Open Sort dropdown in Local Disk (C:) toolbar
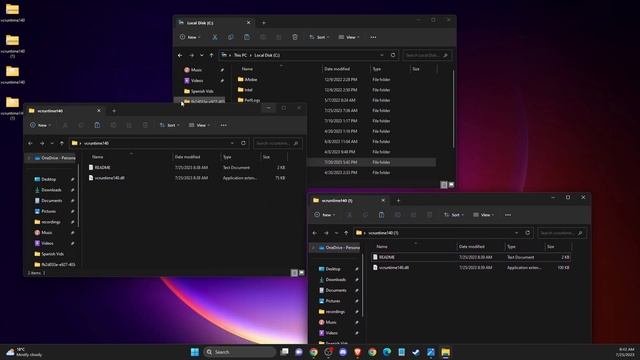This screenshot has width=640, height=360. [319, 37]
